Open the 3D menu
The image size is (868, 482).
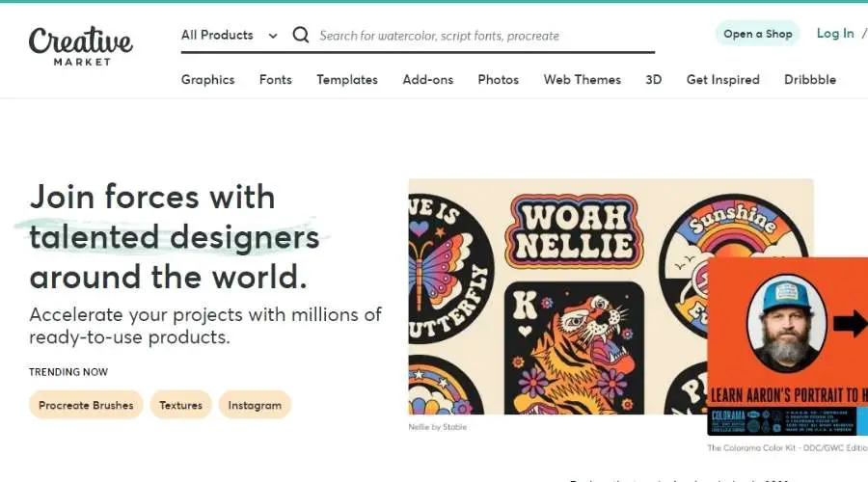[x=654, y=80]
